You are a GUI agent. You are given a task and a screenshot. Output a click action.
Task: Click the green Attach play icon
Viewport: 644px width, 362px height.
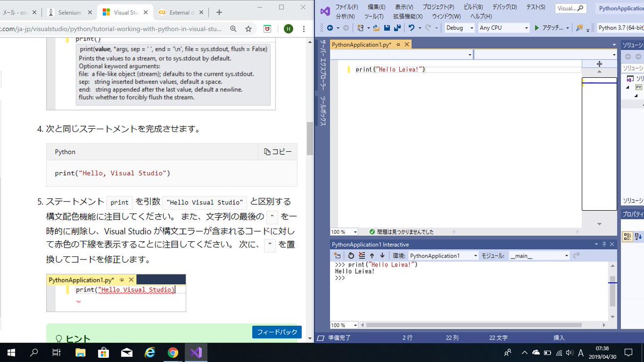pyautogui.click(x=537, y=28)
